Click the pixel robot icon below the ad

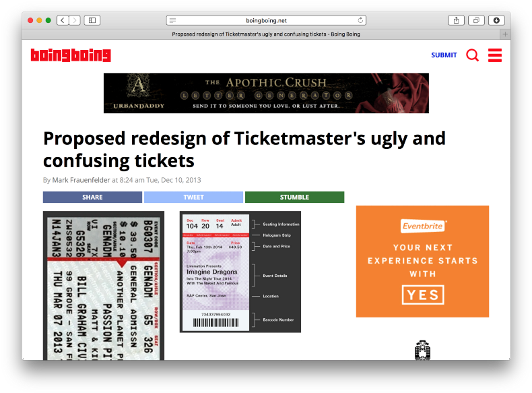click(x=422, y=351)
